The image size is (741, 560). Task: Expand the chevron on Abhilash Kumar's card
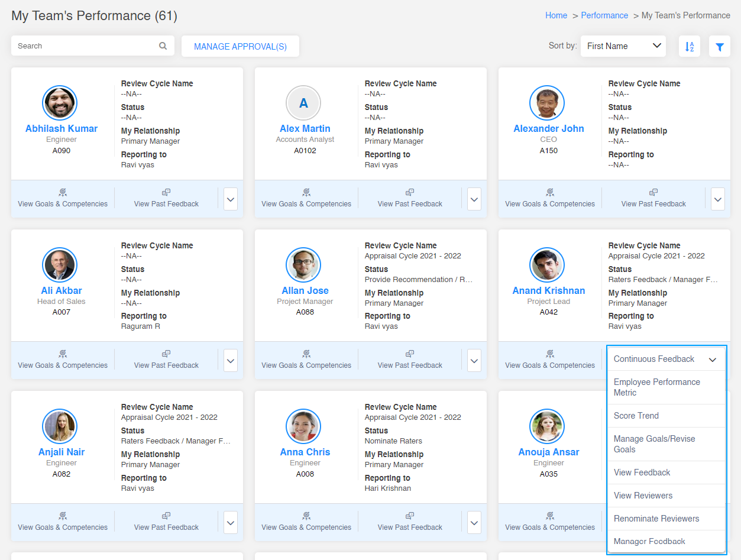(x=230, y=199)
